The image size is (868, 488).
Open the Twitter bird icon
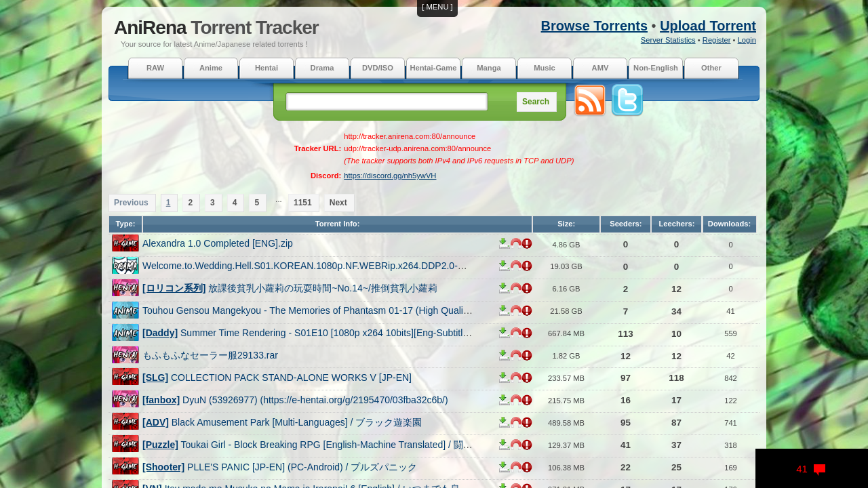pos(627,100)
